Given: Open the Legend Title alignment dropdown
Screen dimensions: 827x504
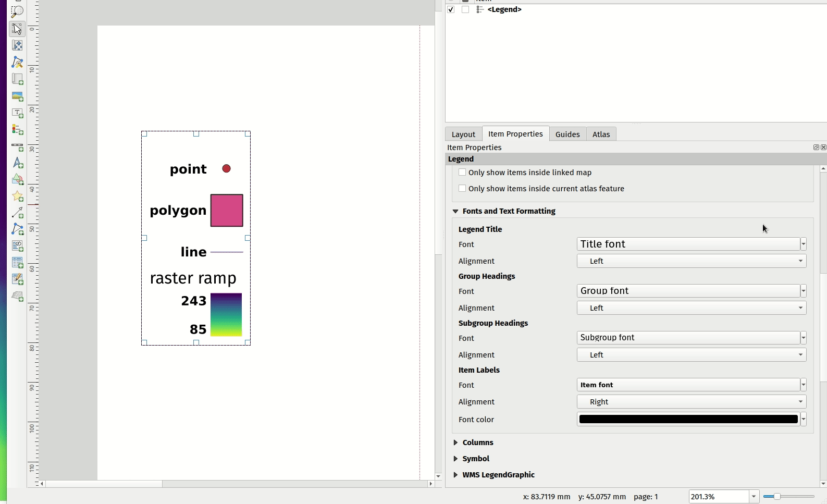Looking at the screenshot, I should click(x=691, y=261).
